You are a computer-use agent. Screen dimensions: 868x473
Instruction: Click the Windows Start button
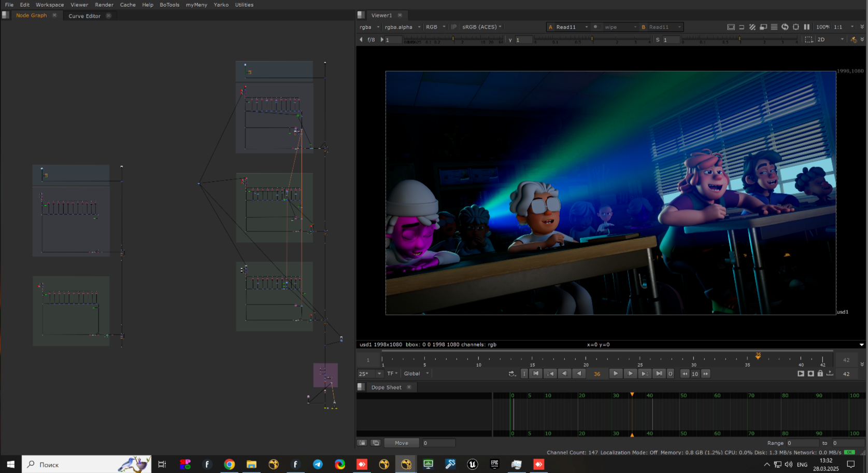point(10,464)
